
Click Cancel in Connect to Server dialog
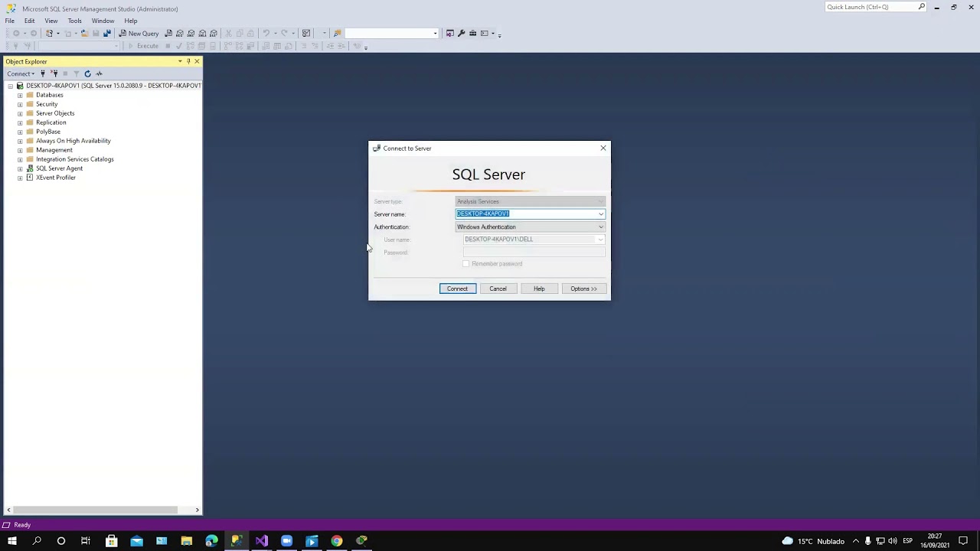coord(498,289)
